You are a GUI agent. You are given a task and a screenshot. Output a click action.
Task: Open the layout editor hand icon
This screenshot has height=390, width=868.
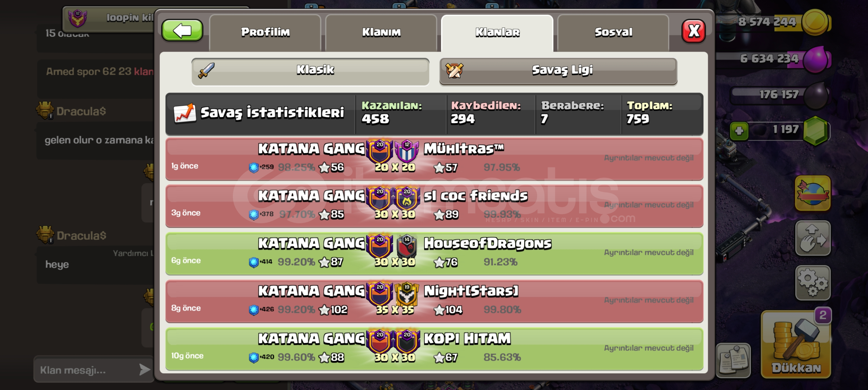pyautogui.click(x=813, y=238)
